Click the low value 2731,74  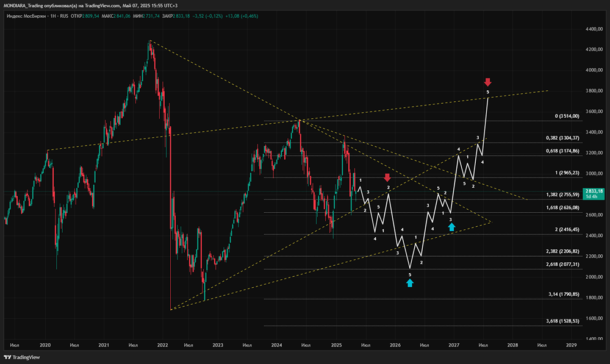click(x=151, y=16)
